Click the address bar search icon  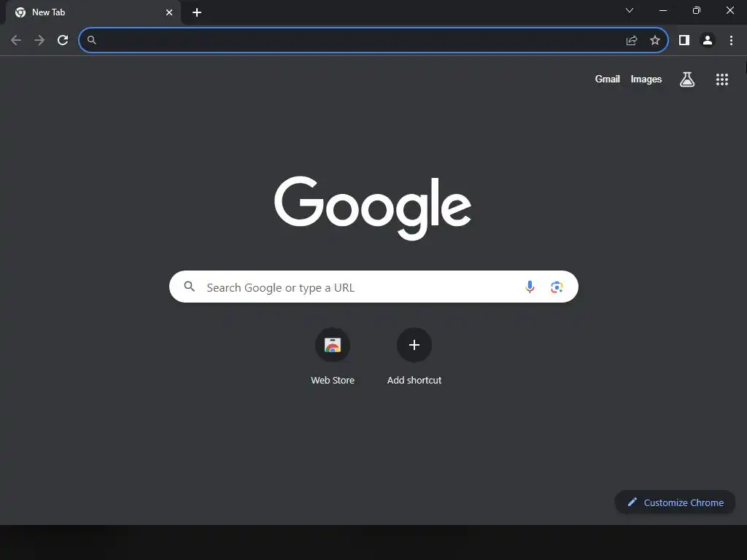click(x=92, y=40)
